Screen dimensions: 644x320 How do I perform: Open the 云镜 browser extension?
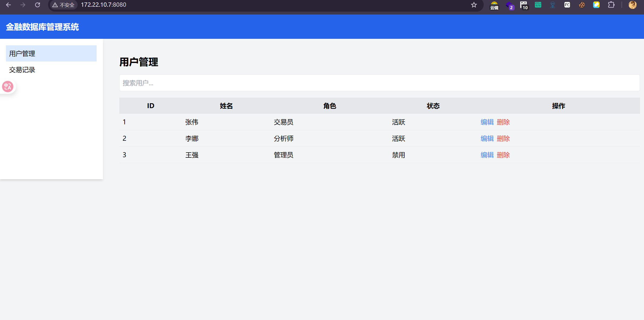(494, 5)
